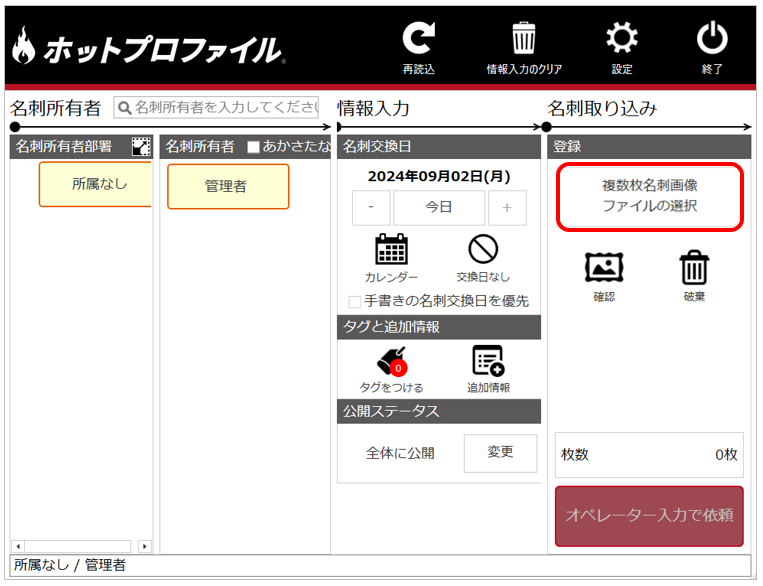Viewport: 763px width, 586px height.
Task: Click 所属なし / 管理者 status bar
Action: click(x=381, y=566)
